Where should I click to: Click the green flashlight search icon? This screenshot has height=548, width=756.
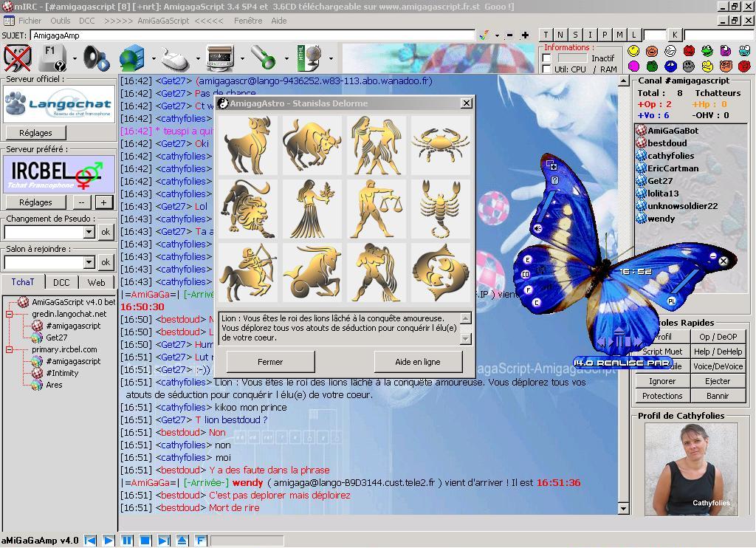click(264, 58)
